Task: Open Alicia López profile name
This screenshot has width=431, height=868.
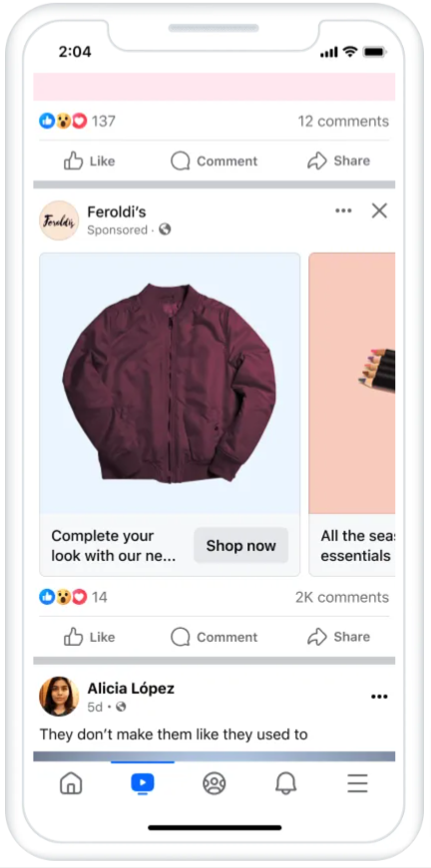Action: [131, 689]
